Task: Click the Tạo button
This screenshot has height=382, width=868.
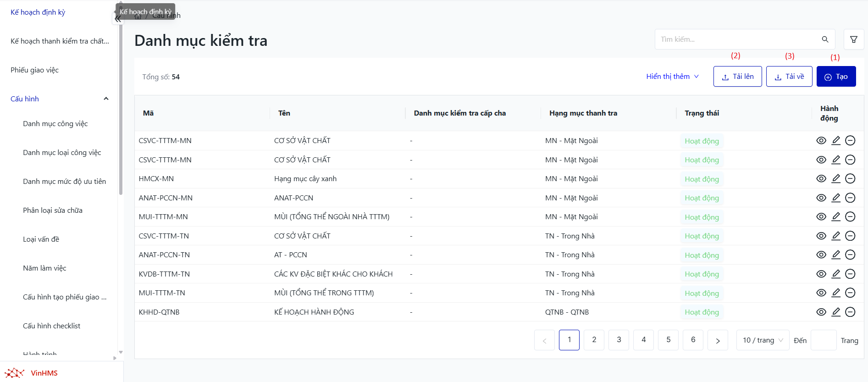Action: pos(836,77)
